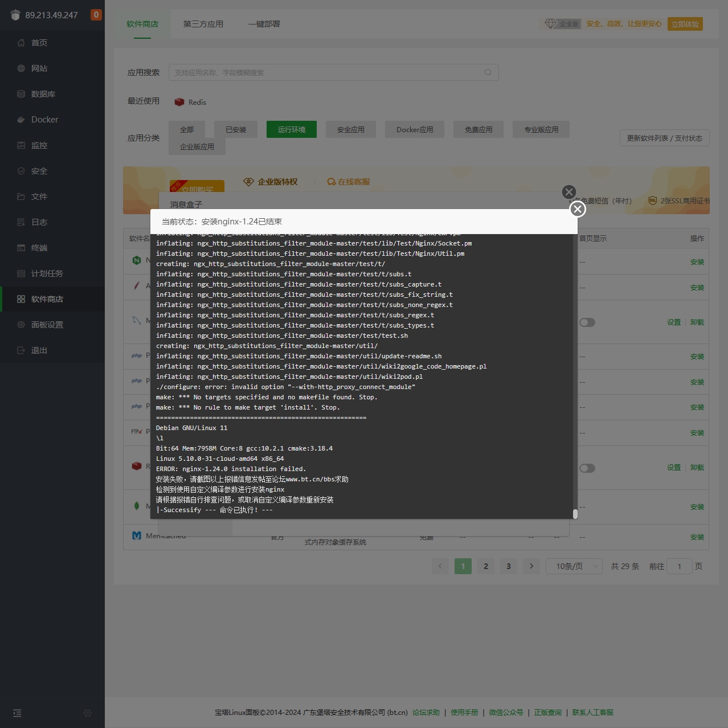Click the blue Memcached M icon
The image size is (728, 728).
pos(137,535)
